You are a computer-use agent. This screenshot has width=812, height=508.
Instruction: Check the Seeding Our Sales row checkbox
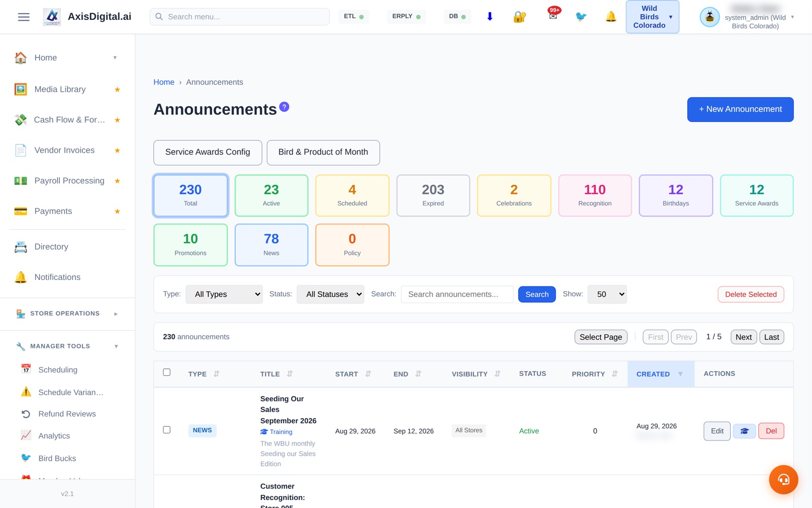point(166,430)
